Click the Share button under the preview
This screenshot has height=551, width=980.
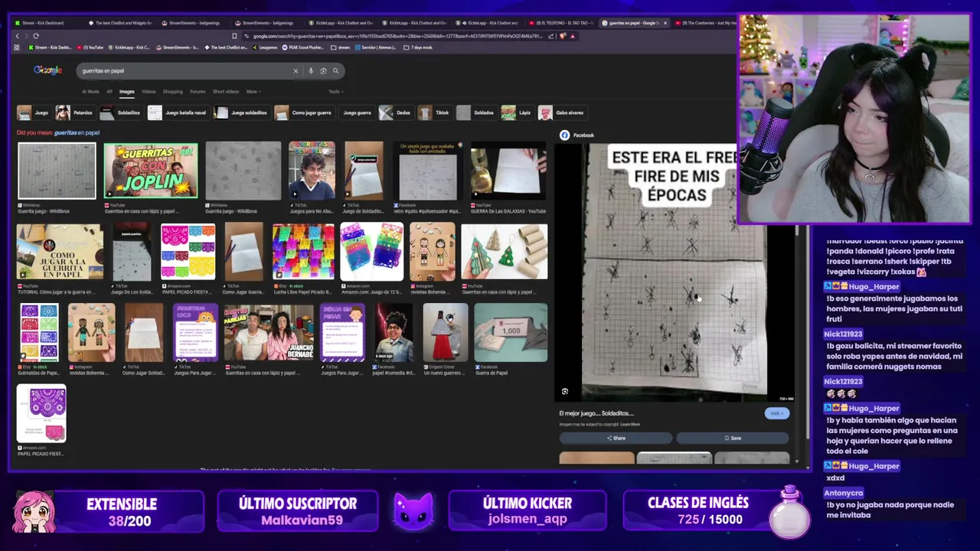[x=616, y=439]
